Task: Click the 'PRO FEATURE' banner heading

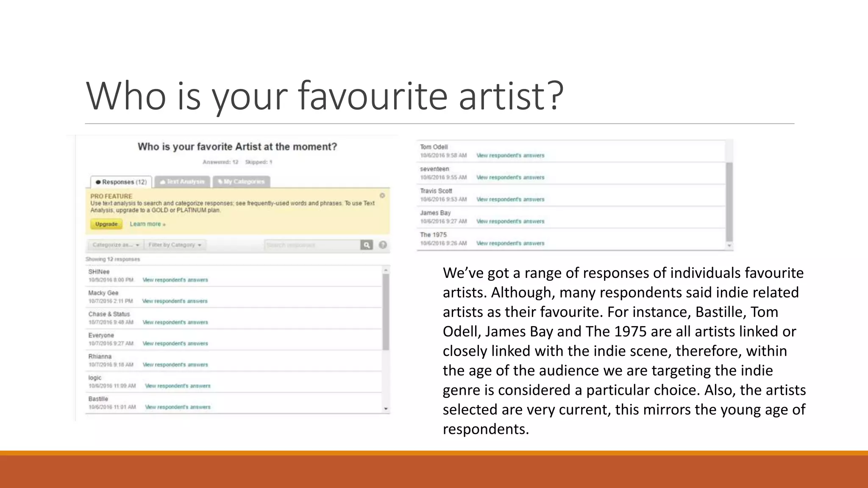Action: point(111,196)
